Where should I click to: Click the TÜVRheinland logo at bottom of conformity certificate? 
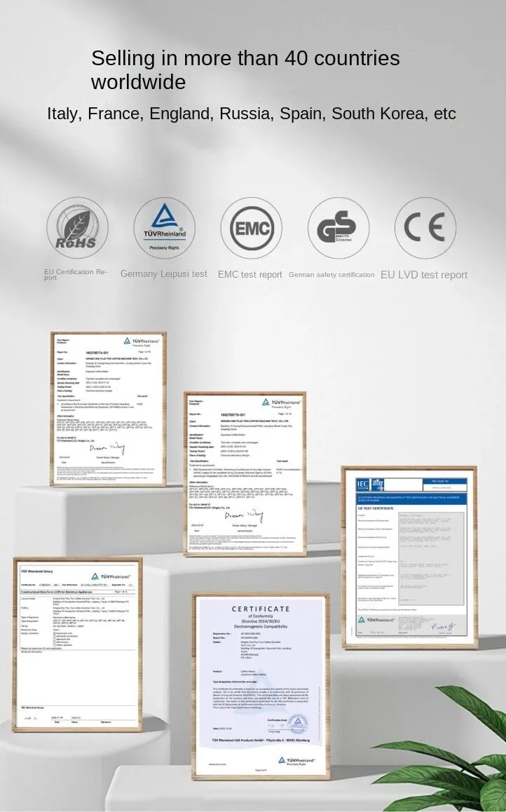(x=296, y=761)
